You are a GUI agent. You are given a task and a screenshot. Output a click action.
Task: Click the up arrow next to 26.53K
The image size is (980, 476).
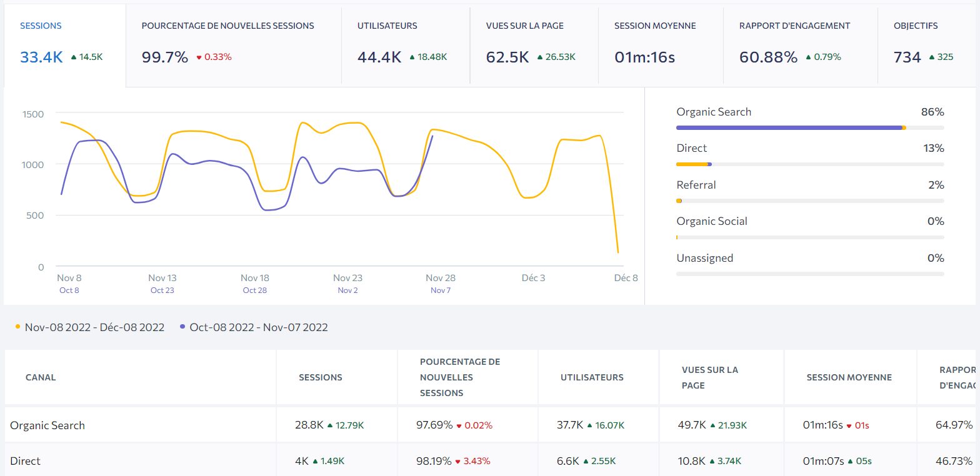[540, 57]
